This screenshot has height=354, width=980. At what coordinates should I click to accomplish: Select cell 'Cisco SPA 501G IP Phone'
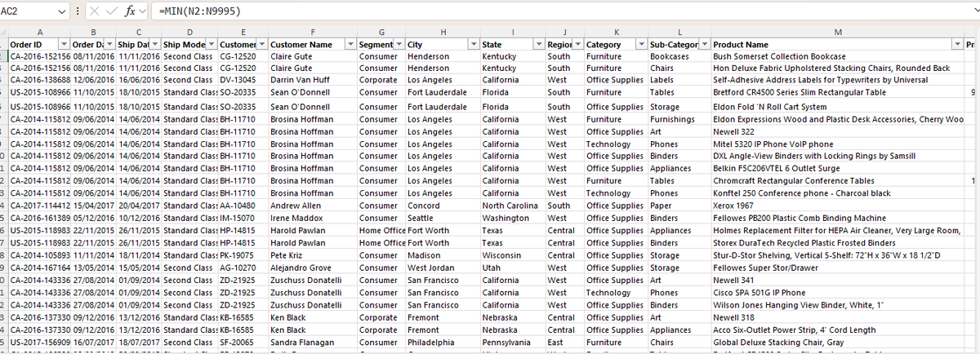(x=837, y=293)
